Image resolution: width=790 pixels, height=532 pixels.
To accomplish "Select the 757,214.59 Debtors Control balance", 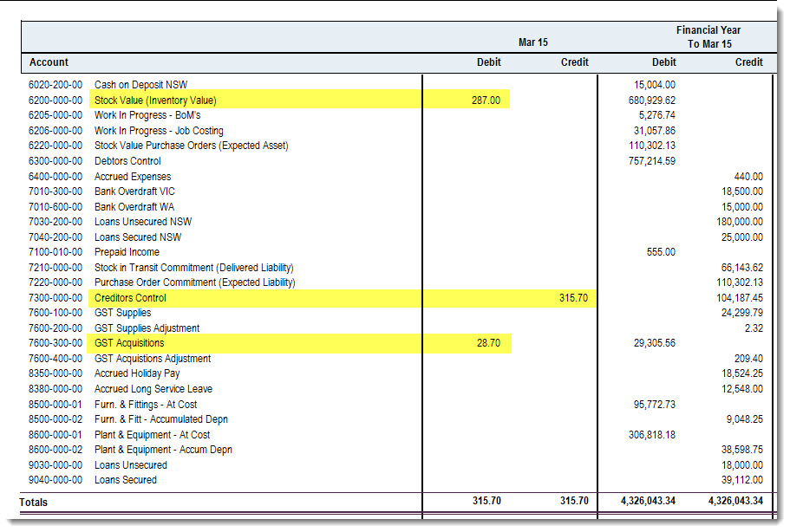I will click(x=651, y=161).
